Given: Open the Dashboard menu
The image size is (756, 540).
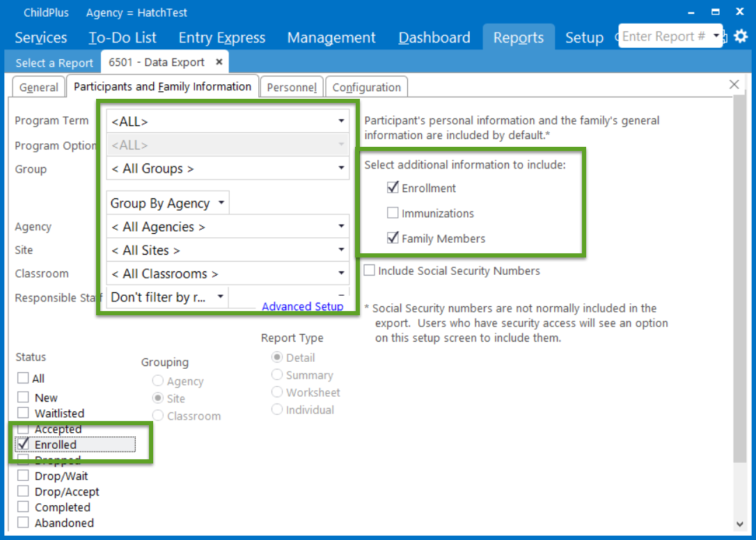Looking at the screenshot, I should point(434,38).
